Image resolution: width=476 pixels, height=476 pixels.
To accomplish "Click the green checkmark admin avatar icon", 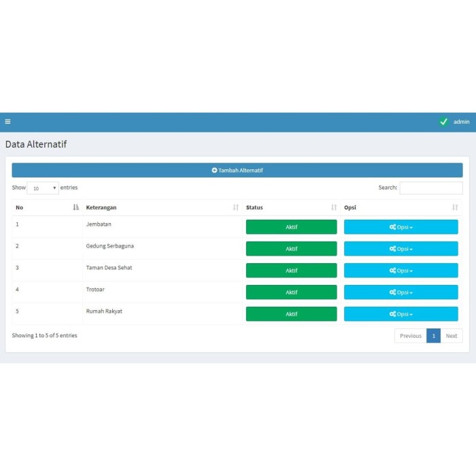I will [x=443, y=122].
